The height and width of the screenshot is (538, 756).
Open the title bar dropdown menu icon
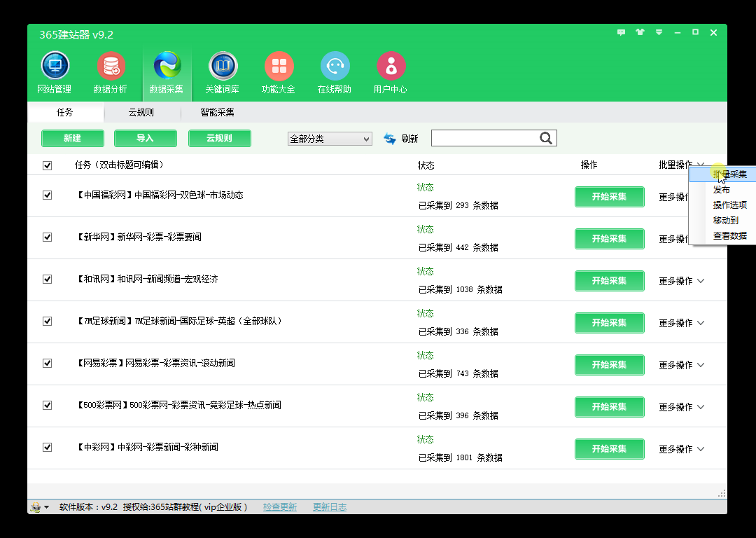click(x=659, y=32)
